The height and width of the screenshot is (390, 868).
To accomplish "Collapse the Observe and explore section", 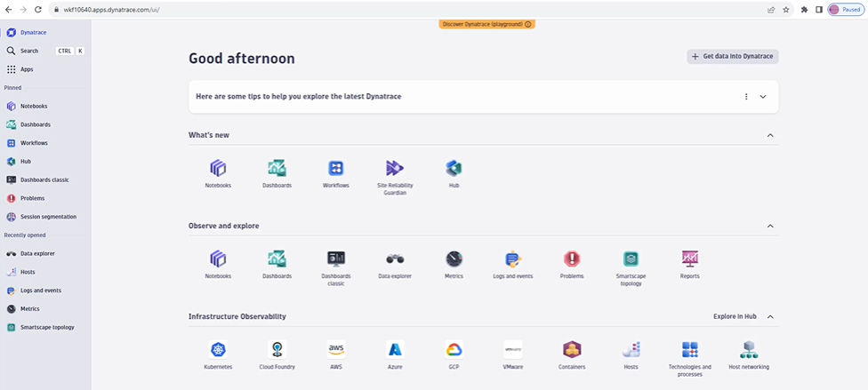I will pyautogui.click(x=770, y=227).
